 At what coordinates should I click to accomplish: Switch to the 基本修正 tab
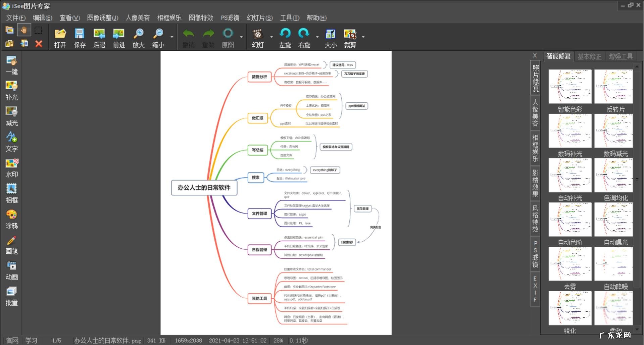point(589,56)
